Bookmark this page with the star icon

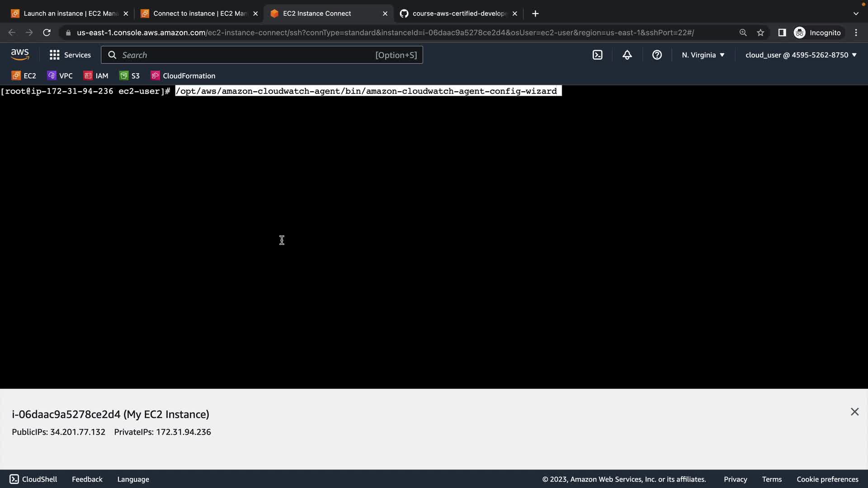click(760, 33)
